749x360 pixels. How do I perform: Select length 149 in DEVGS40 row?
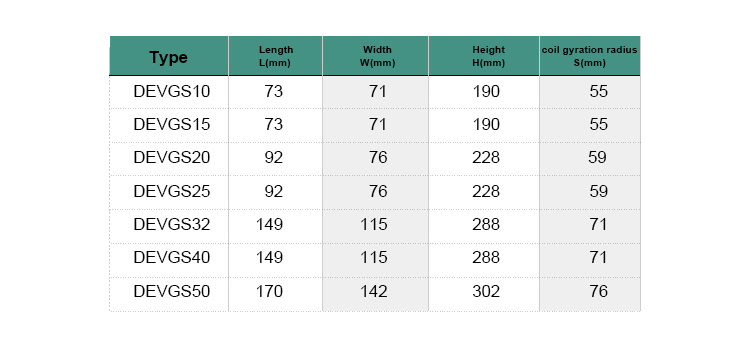coord(269,258)
